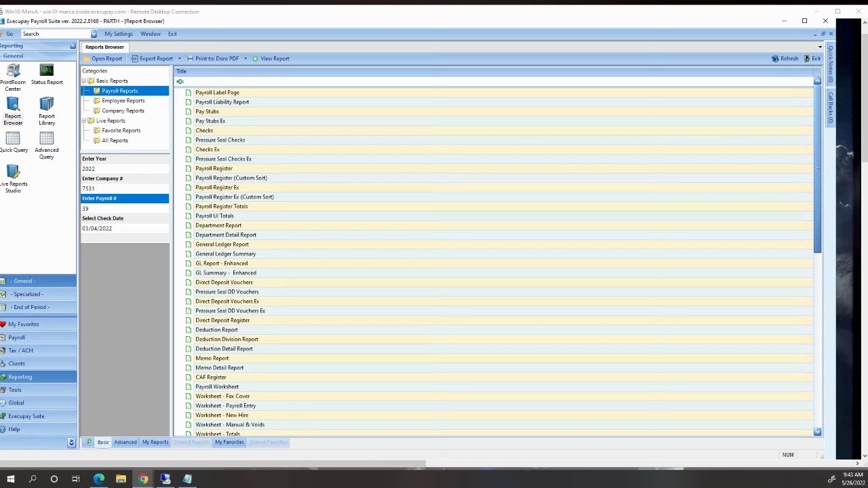Screen dimensions: 868x488
Task: Click the Exit menu item
Action: tap(172, 34)
